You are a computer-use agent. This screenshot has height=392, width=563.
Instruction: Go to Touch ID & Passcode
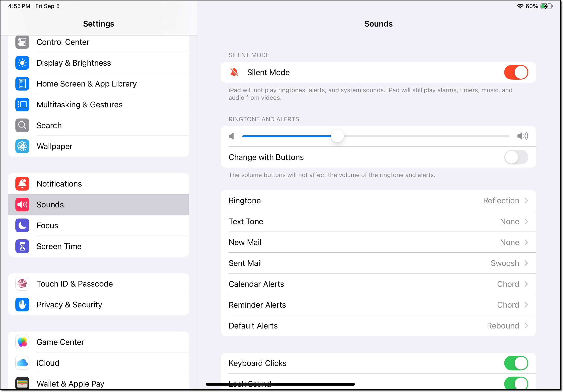[99, 284]
